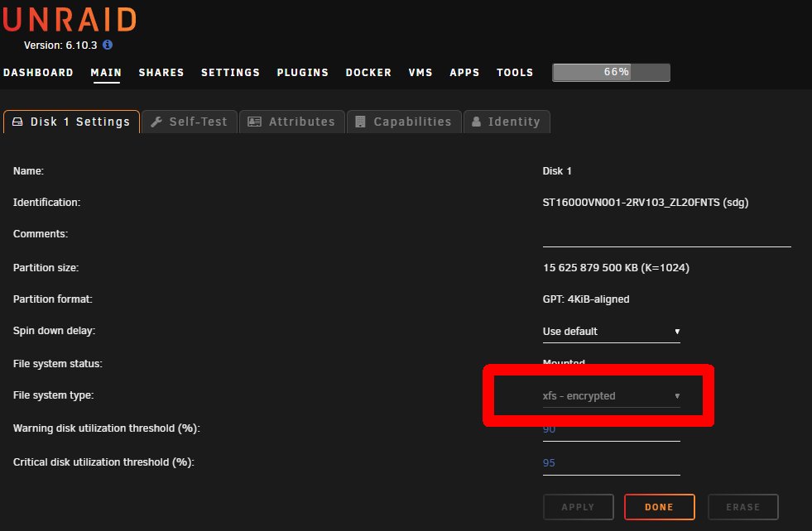
Task: Click the Apply button
Action: point(579,507)
